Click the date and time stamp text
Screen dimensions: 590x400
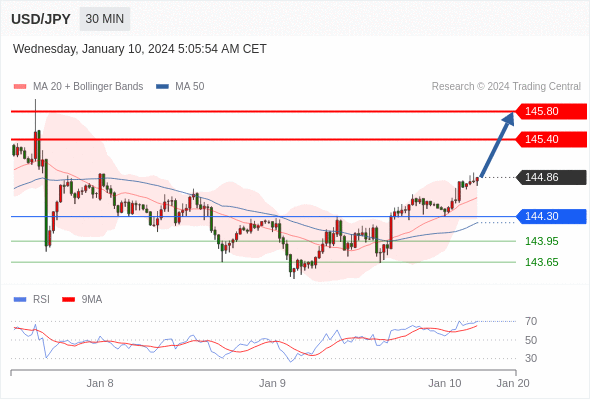coord(140,49)
